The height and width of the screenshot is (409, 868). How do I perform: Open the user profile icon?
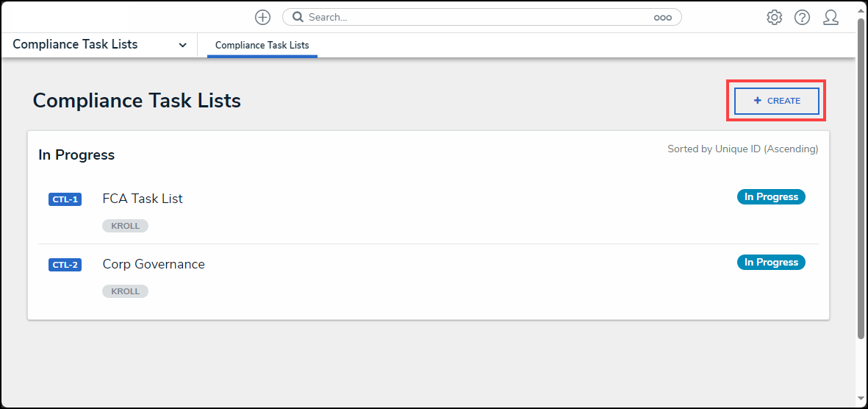(x=831, y=18)
